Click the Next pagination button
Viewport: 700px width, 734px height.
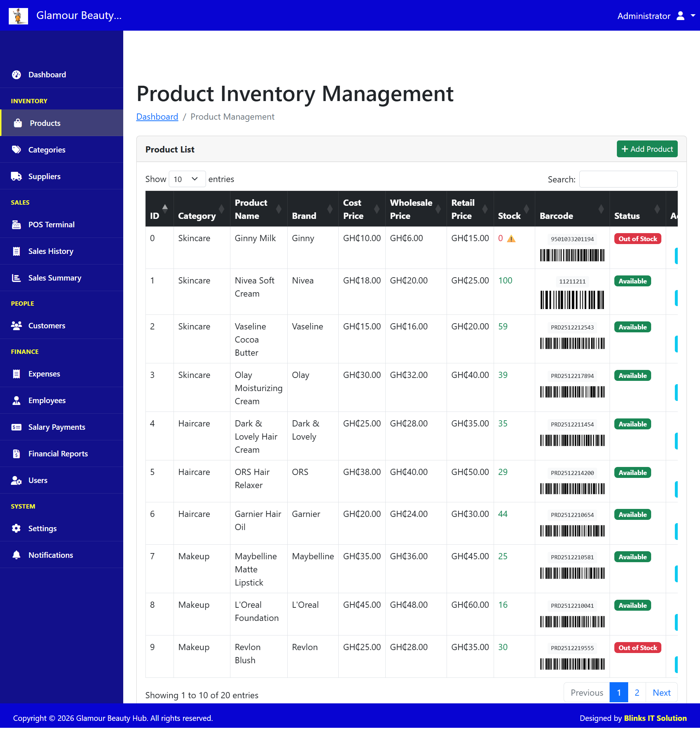pyautogui.click(x=661, y=692)
